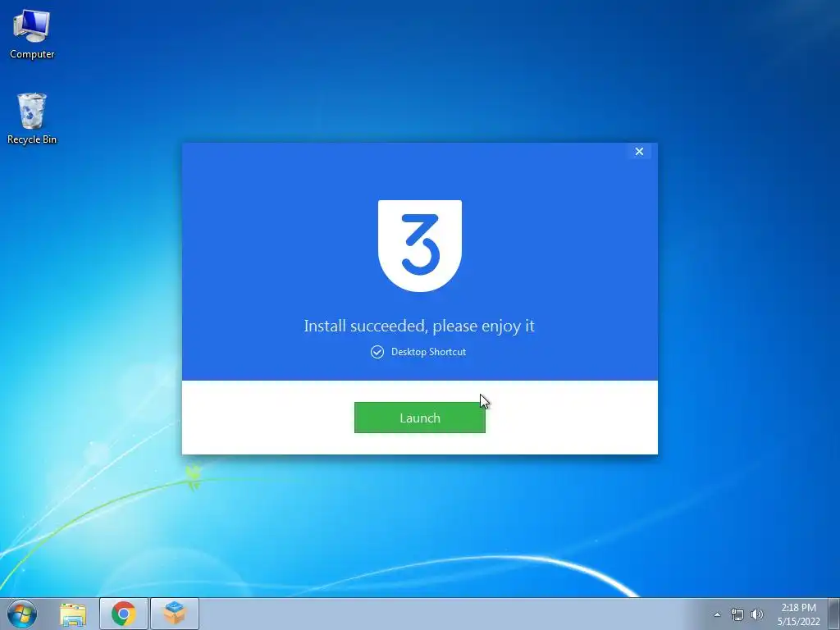Select the installer package taskbar icon
The height and width of the screenshot is (630, 840).
point(175,614)
